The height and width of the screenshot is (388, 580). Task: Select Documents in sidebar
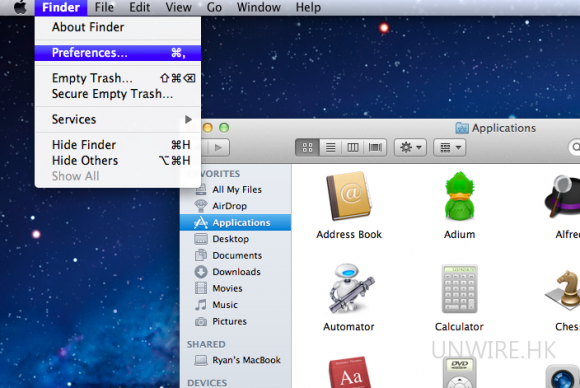coord(236,256)
